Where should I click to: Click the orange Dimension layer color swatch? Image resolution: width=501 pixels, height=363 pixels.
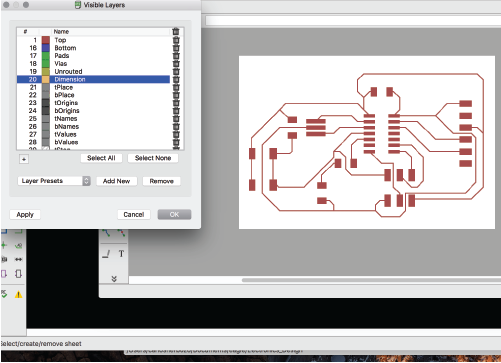point(46,79)
